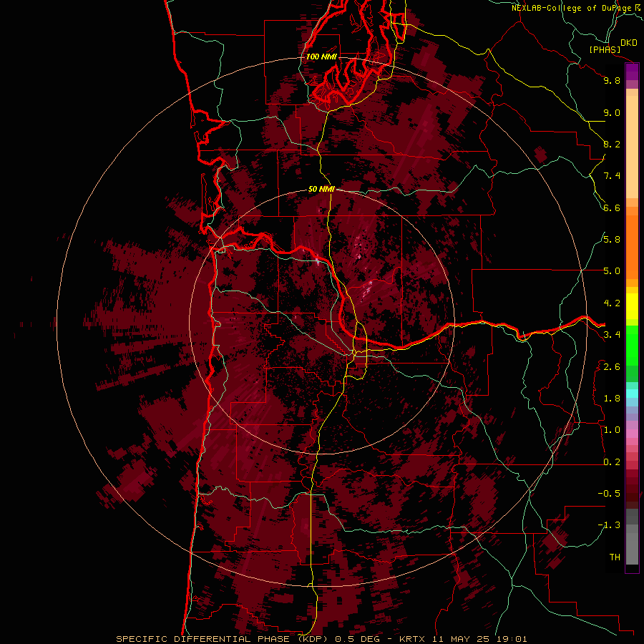
Task: Click the light peach segment of the color bar
Action: [x=632, y=147]
